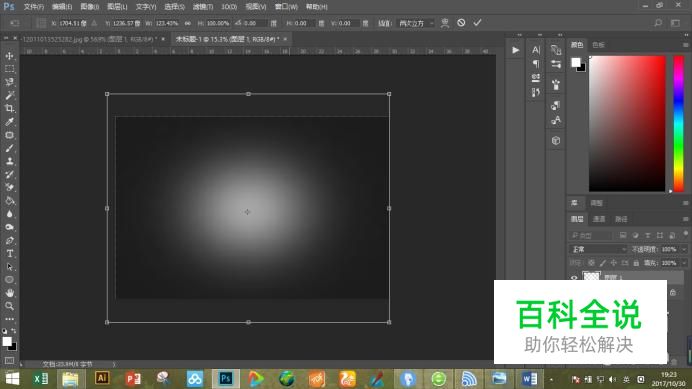Viewport: 692px width, 389px height.
Task: Select the Brush tool
Action: tap(9, 148)
